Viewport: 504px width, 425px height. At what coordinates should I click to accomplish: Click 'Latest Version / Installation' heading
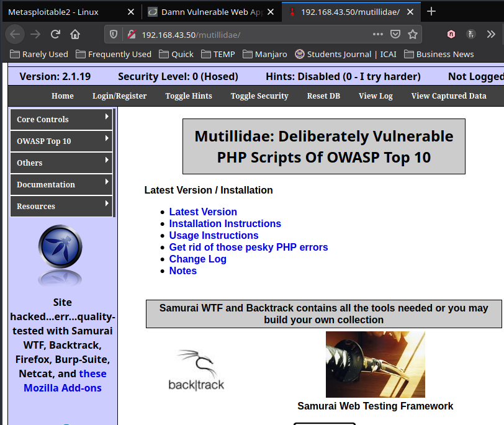209,190
